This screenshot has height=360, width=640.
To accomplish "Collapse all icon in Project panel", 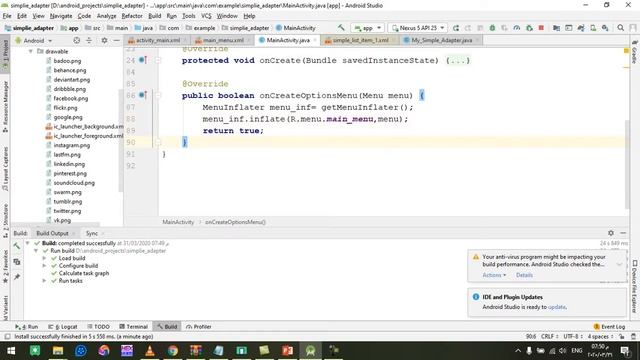I will point(89,40).
